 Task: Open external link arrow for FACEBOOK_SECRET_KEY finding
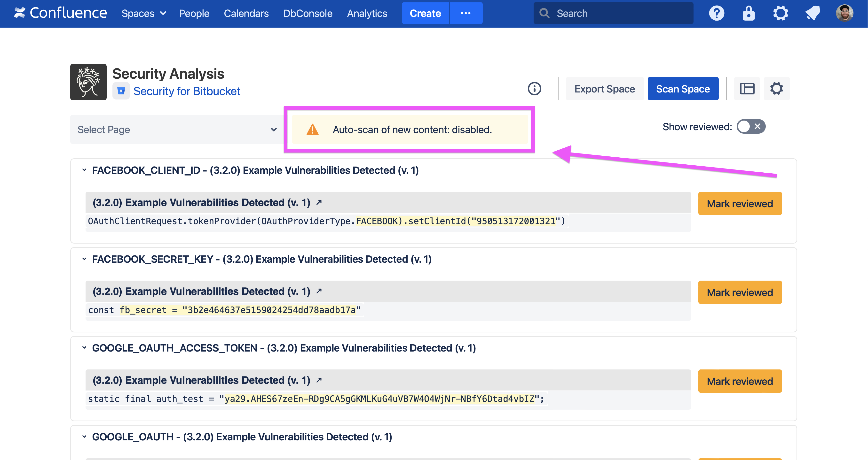click(319, 291)
